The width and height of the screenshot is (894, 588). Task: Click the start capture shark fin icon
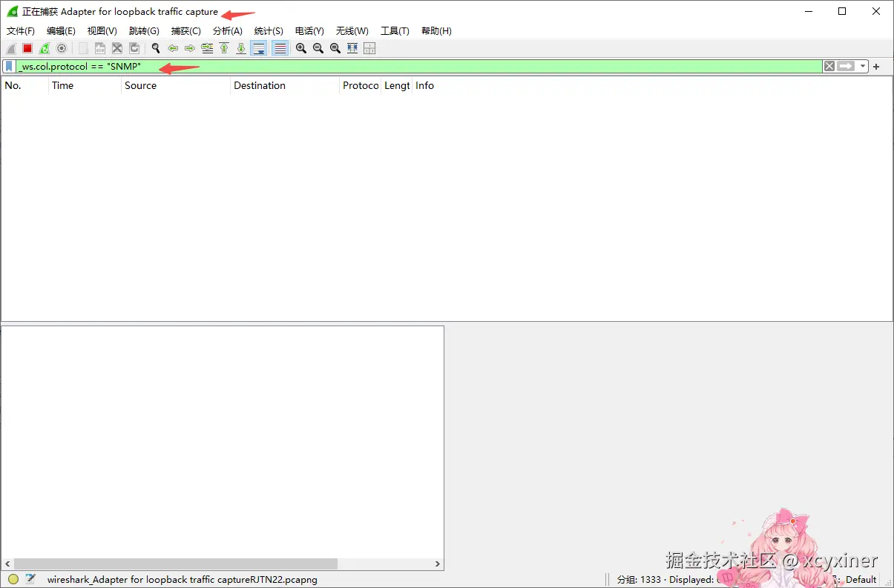[x=11, y=48]
